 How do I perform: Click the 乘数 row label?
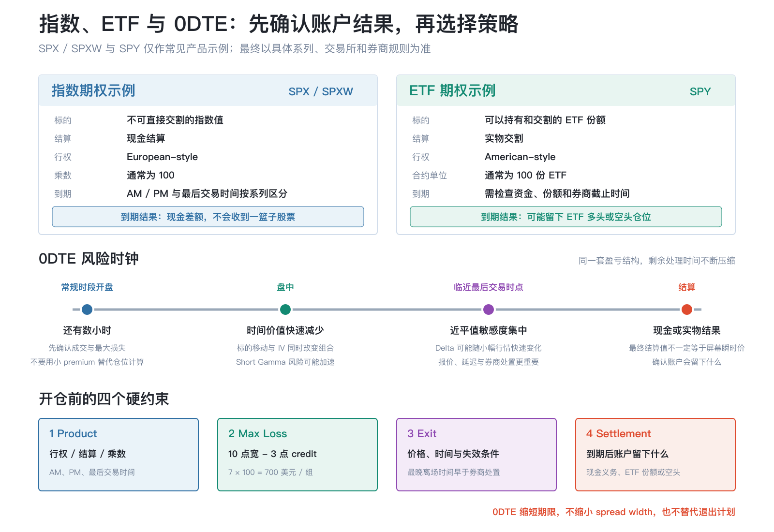pyautogui.click(x=63, y=175)
